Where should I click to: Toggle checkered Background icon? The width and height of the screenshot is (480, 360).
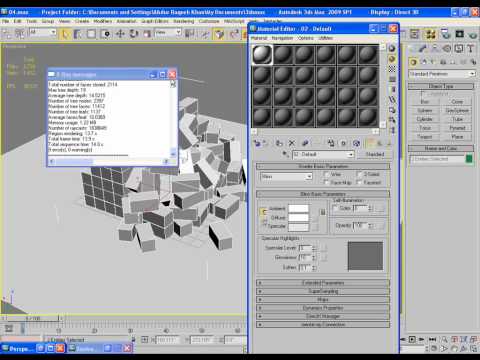click(x=392, y=69)
